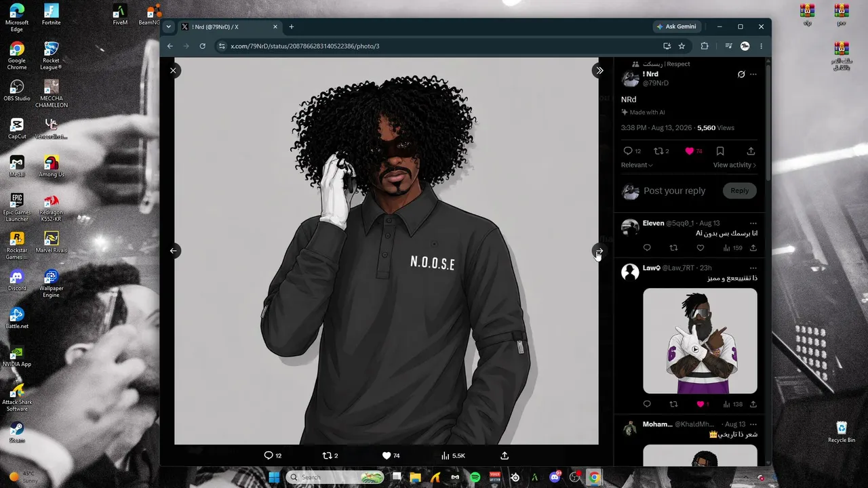Open more options on Mohammed's reply
Viewport: 868px width, 488px height.
coord(753,424)
